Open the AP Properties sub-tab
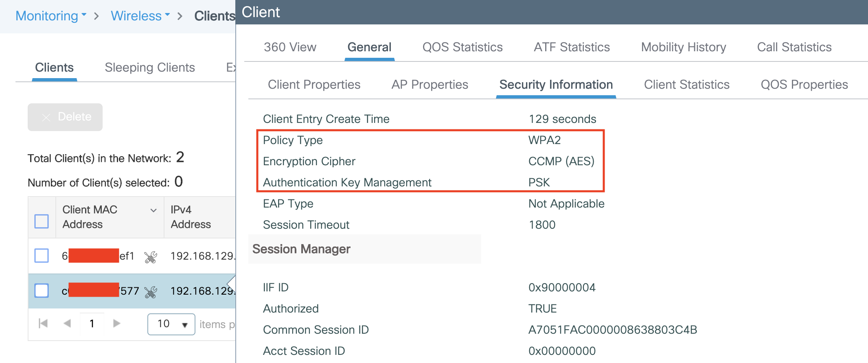This screenshot has height=363, width=868. 430,85
